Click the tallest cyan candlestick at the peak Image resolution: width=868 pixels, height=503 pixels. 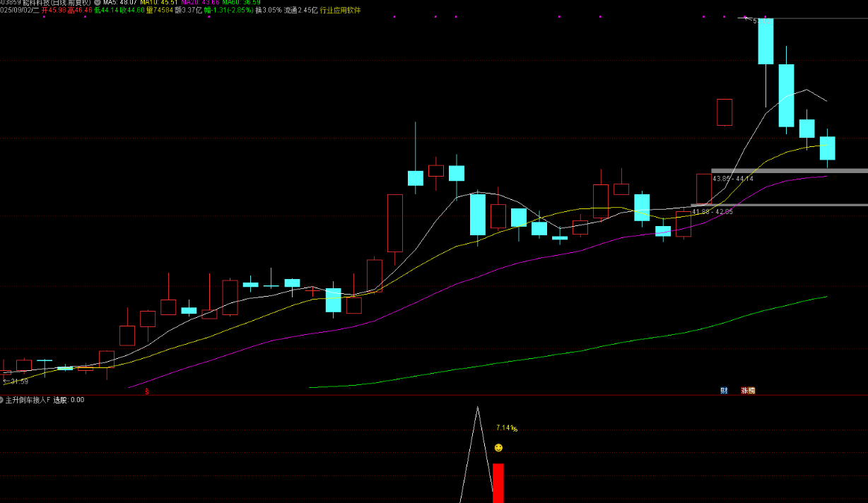click(766, 41)
